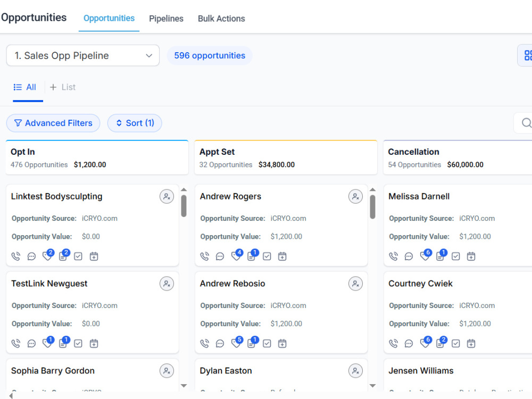Open tasks on Andrew Rogers card
Viewport: 532px width, 399px height.
267,256
